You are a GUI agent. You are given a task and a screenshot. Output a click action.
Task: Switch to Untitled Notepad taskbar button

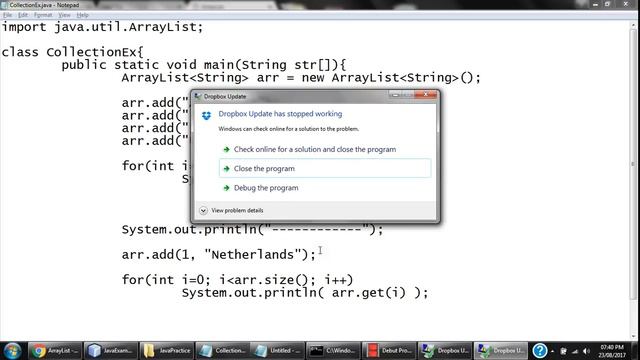[x=278, y=351]
